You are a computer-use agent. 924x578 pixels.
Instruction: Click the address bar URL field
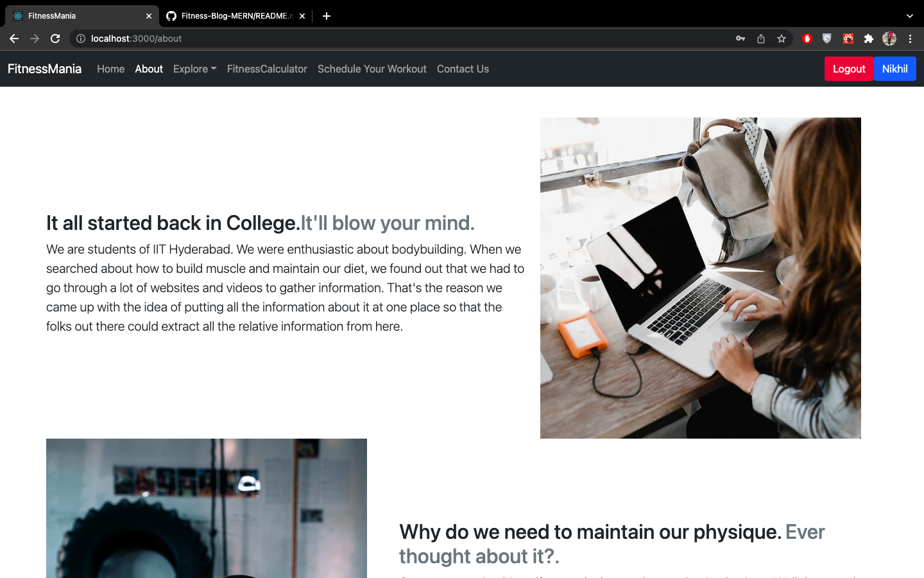193,39
